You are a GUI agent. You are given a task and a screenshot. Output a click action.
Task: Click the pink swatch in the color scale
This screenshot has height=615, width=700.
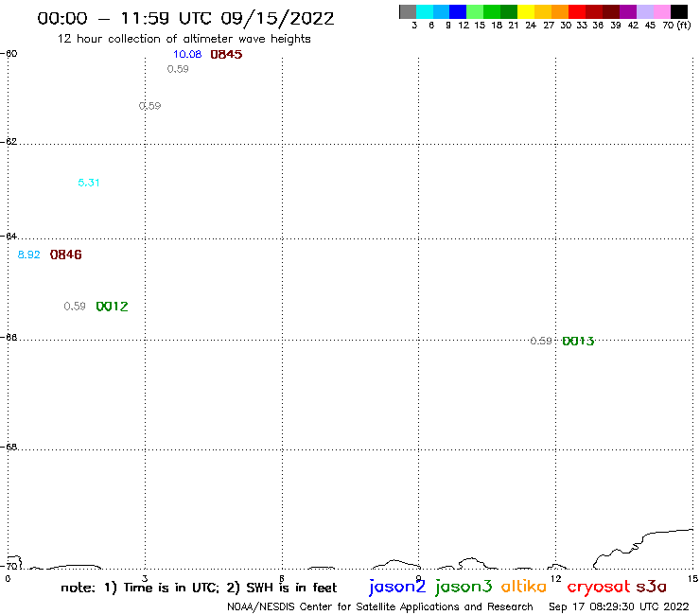coord(662,12)
